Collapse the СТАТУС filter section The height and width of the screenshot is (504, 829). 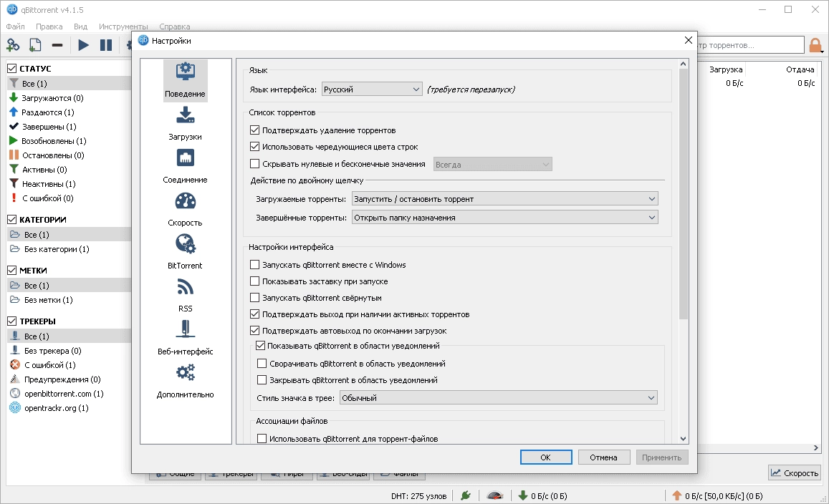[11, 68]
